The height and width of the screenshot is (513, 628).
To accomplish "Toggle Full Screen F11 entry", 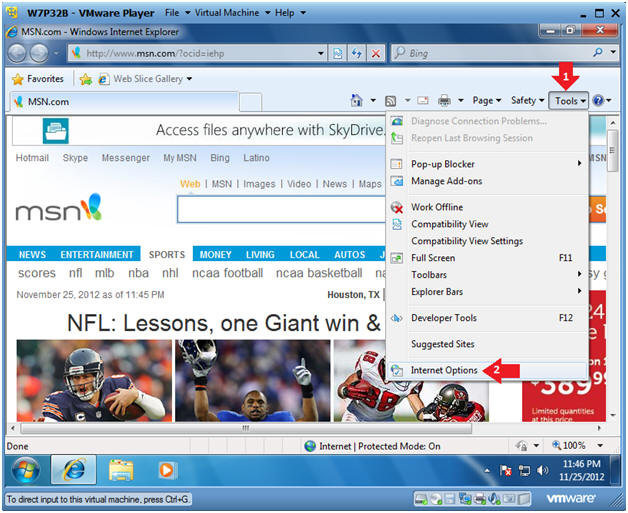I will coord(487,258).
